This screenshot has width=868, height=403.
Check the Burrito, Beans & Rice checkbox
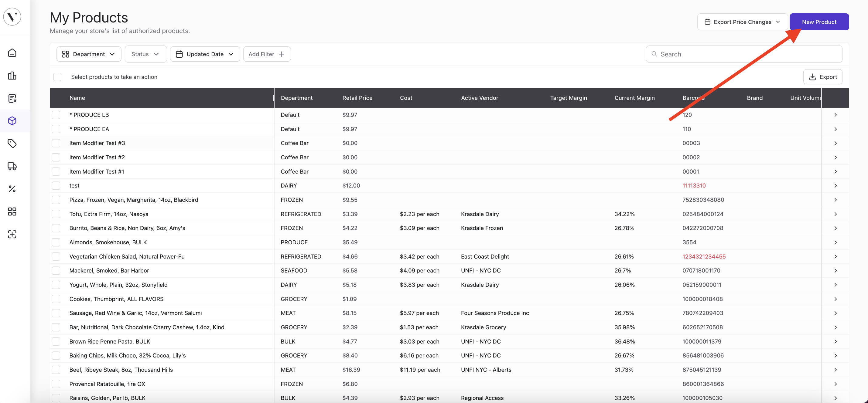pyautogui.click(x=56, y=228)
